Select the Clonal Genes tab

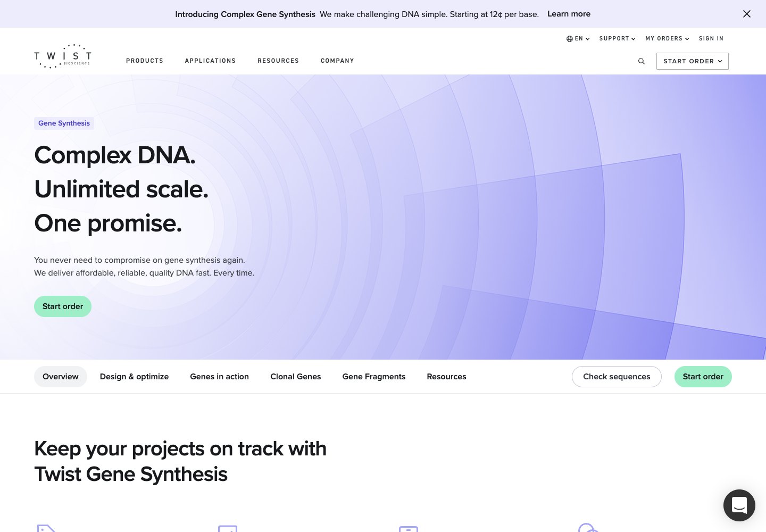(x=296, y=377)
